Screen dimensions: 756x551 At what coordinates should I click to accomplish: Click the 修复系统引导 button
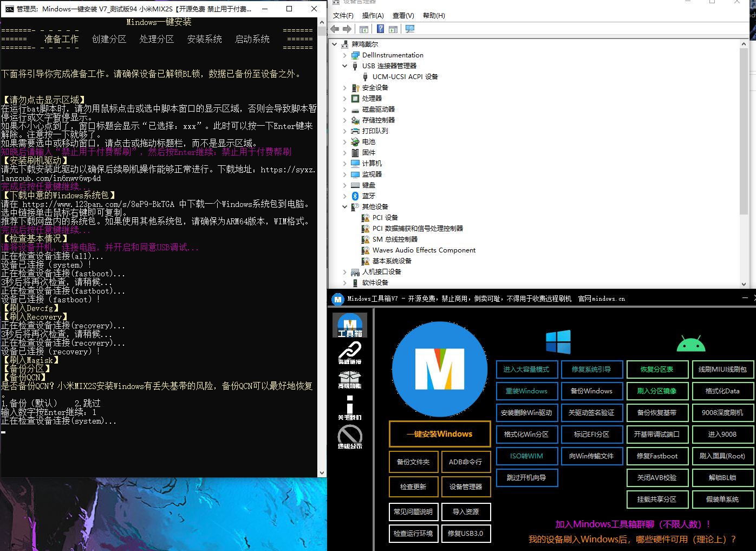point(591,369)
